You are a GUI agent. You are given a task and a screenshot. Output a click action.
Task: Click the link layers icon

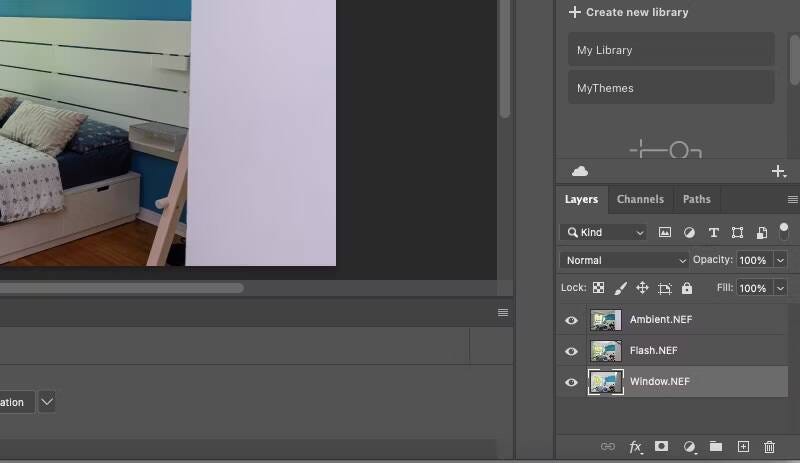pos(607,447)
